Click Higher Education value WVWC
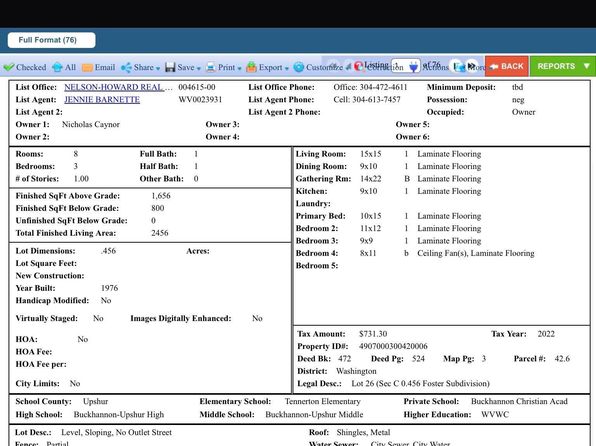This screenshot has width=596, height=446. (x=495, y=414)
